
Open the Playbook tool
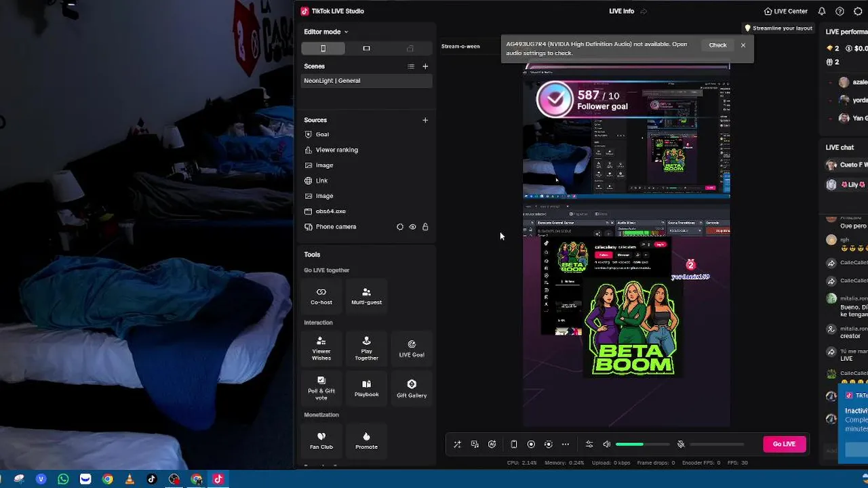[x=366, y=388]
